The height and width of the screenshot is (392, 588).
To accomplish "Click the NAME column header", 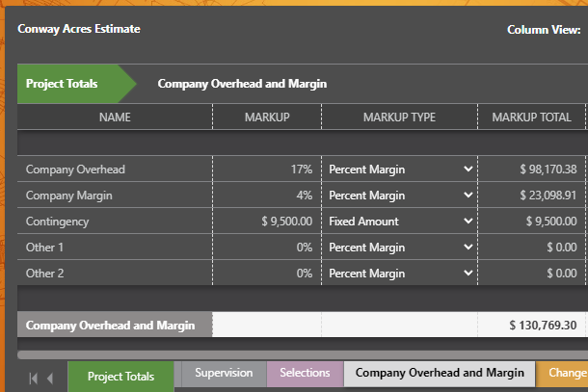I will pos(115,118).
